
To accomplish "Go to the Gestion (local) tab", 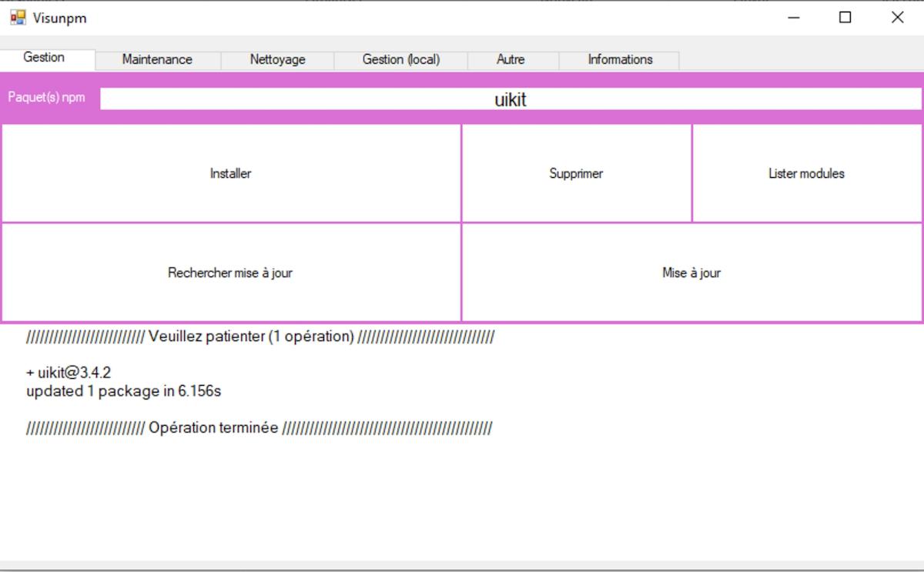I will point(401,60).
